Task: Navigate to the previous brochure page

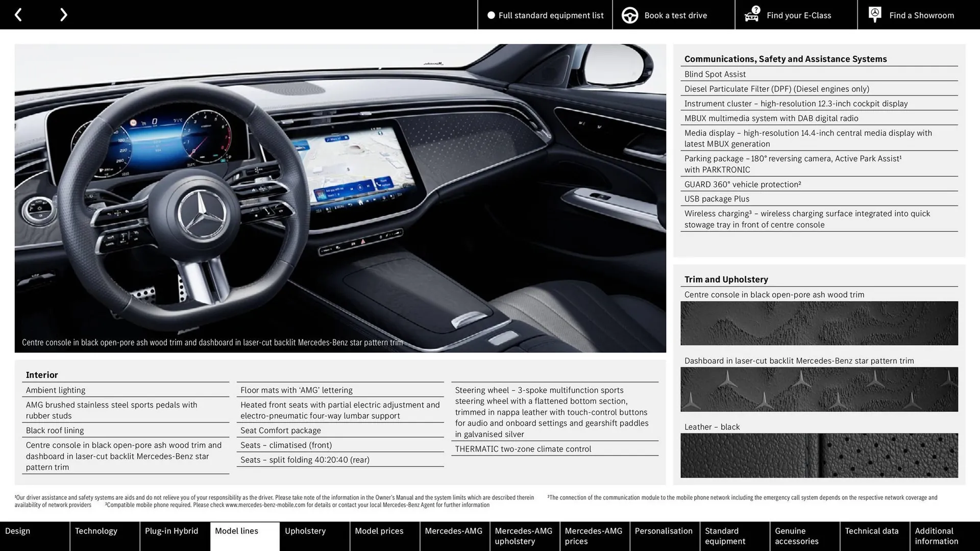Action: pos(18,14)
